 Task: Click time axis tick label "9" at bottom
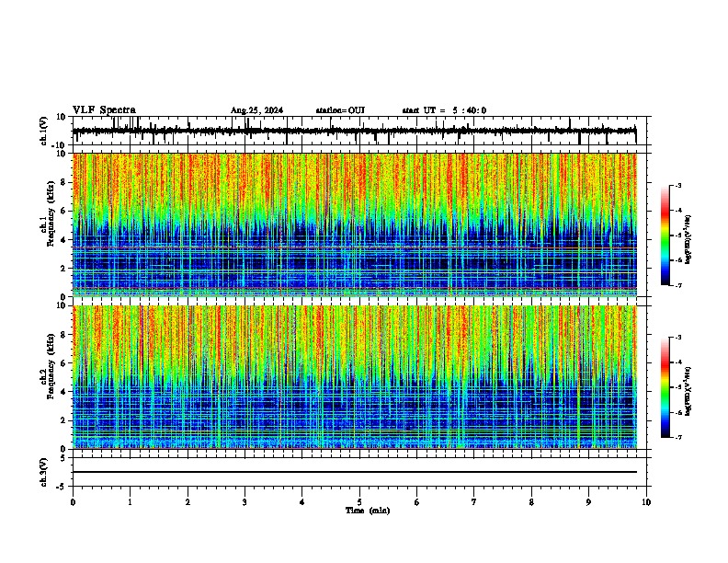click(x=588, y=502)
